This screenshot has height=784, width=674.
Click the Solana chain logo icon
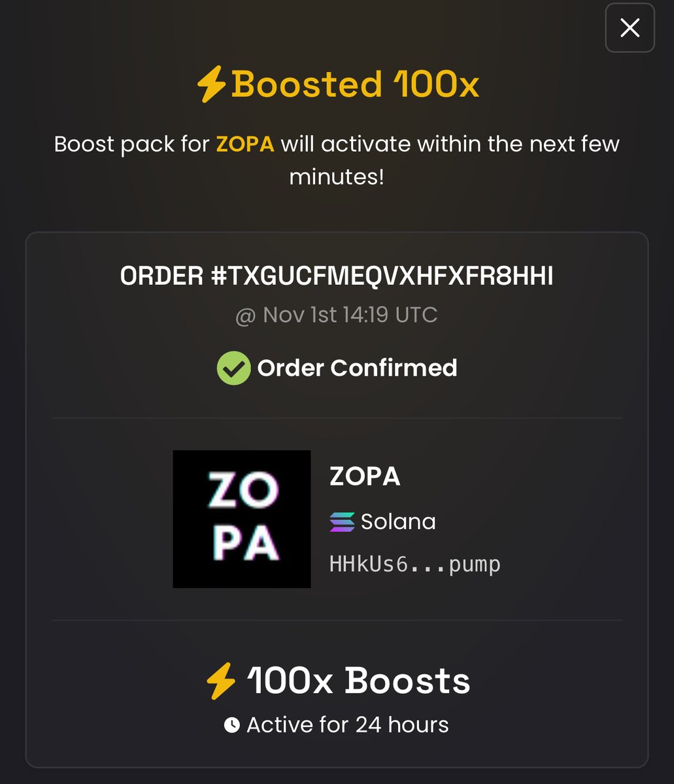tap(342, 522)
